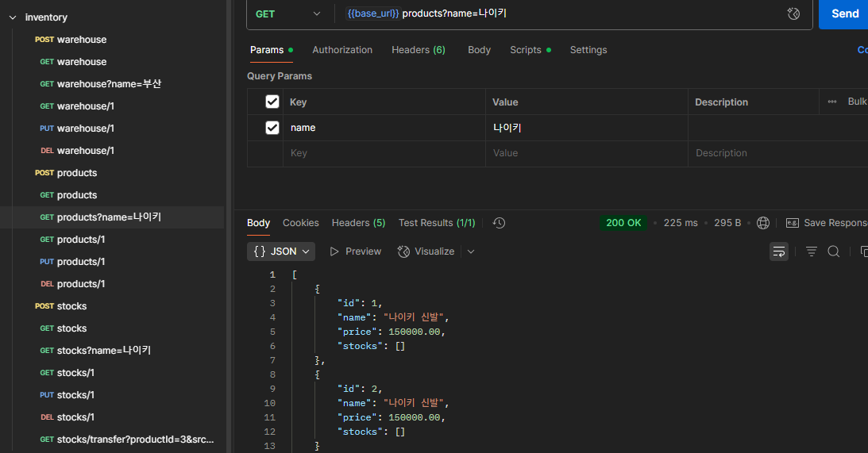Open params table column options (three dots)
The height and width of the screenshot is (453, 868).
pyautogui.click(x=832, y=102)
